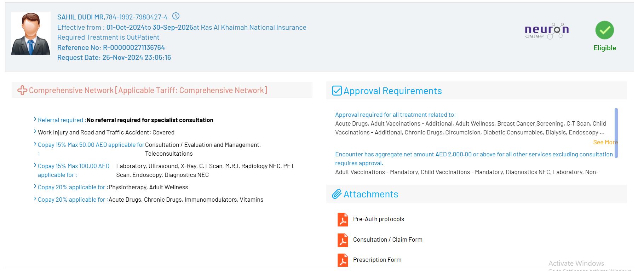644x271 pixels.
Task: Click the info icon beside member ID
Action: [x=176, y=16]
